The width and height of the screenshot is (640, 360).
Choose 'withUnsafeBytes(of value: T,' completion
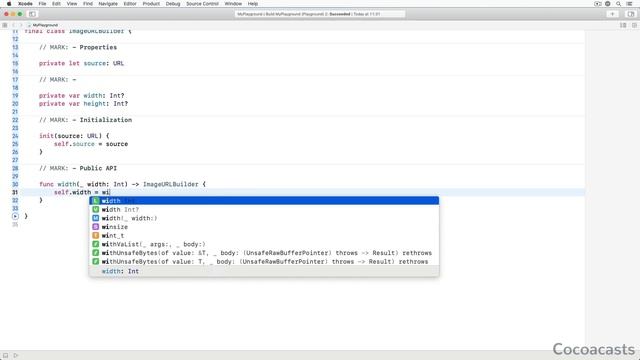pyautogui.click(x=264, y=261)
